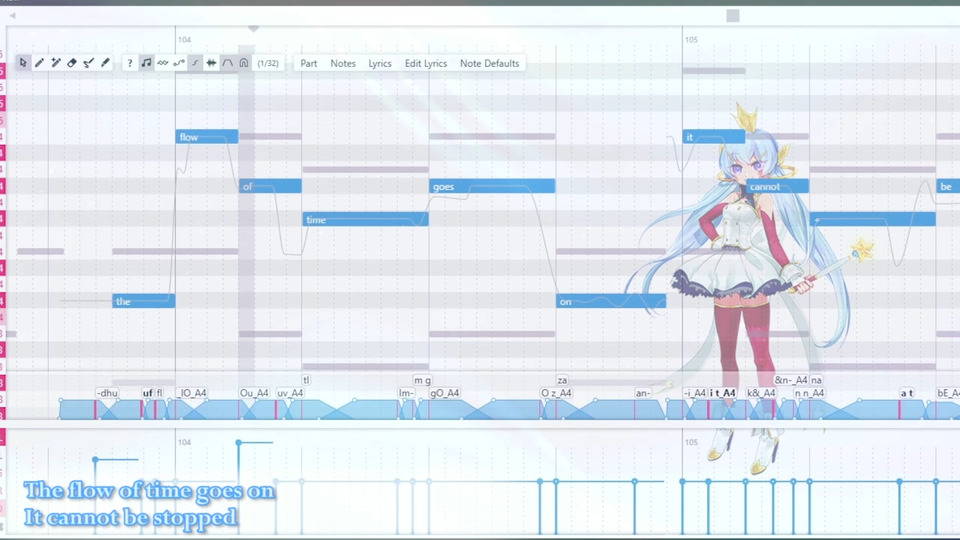Select the '+' continuation note
This screenshot has width=960, height=540.
pyautogui.click(x=873, y=219)
